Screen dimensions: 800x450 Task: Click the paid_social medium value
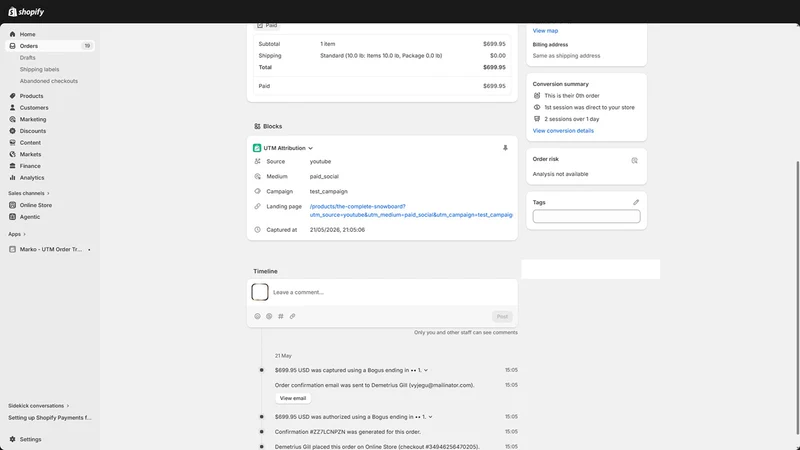(324, 177)
